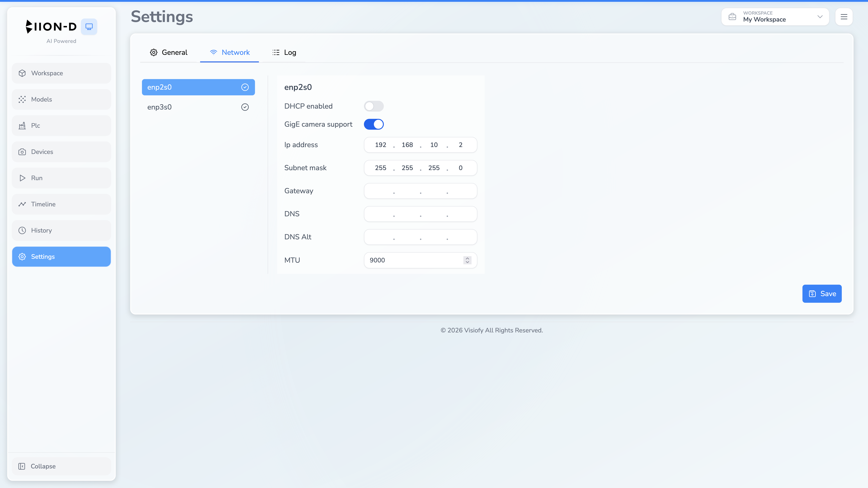Screen dimensions: 868x488
Task: Click the check-circle icon on enp2s0
Action: [x=245, y=87]
